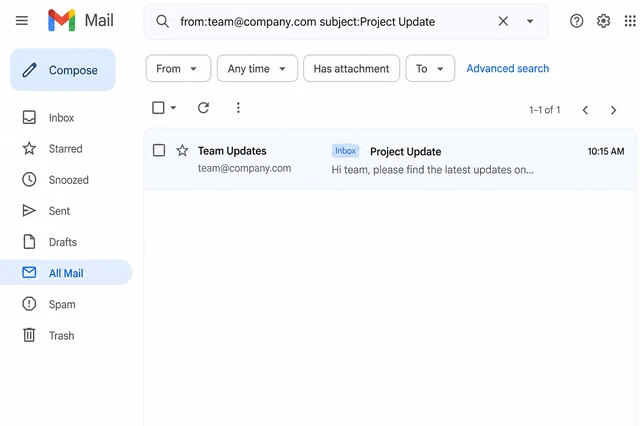Go to the Starred folder
This screenshot has height=426, width=640.
(66, 149)
